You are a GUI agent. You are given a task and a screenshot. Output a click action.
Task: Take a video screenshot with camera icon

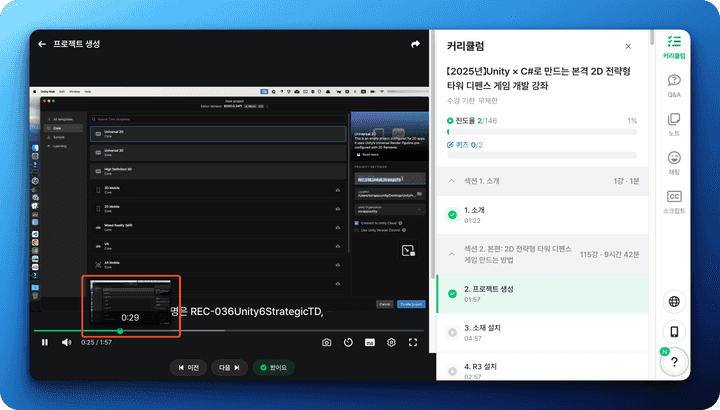pyautogui.click(x=327, y=343)
